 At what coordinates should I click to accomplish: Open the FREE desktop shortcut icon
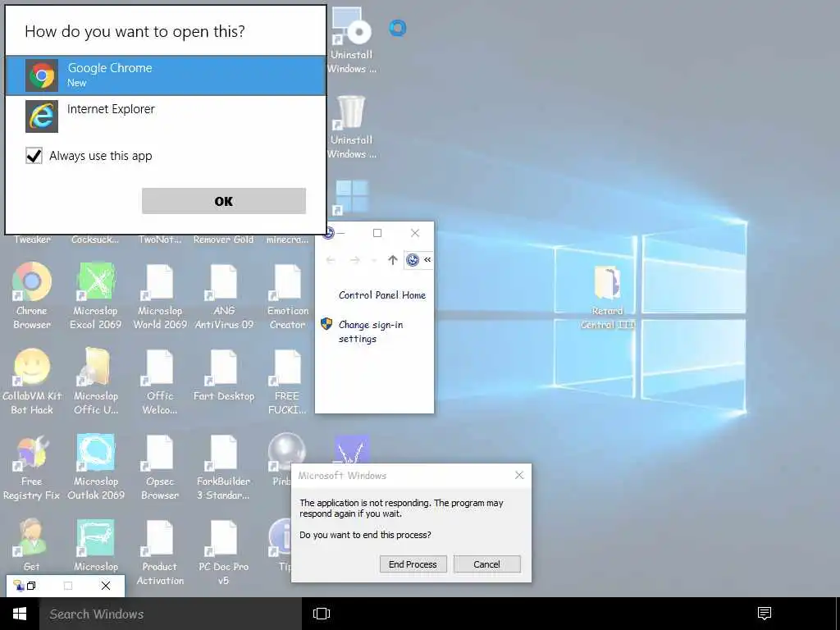288,381
